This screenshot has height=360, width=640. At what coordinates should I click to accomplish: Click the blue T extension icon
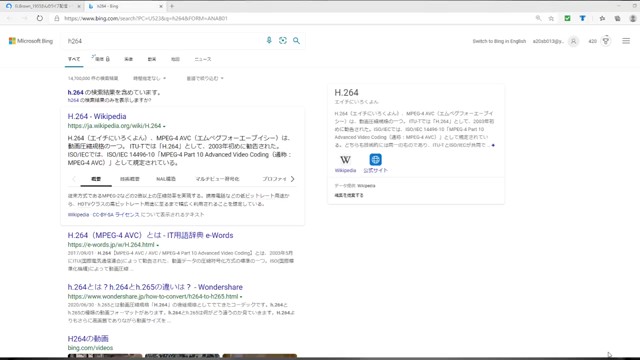coord(582,18)
